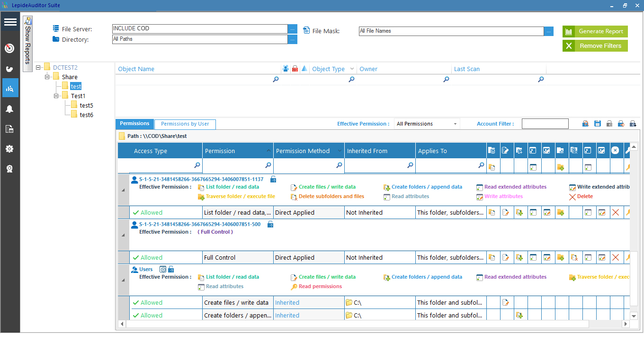
Task: Browse Directory with ellipsis button
Action: tap(293, 39)
